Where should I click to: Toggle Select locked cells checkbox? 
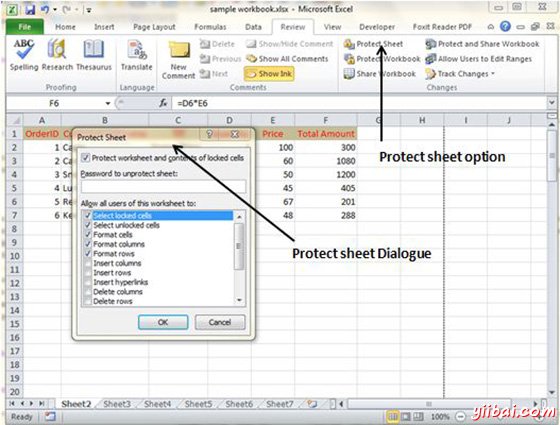click(88, 215)
